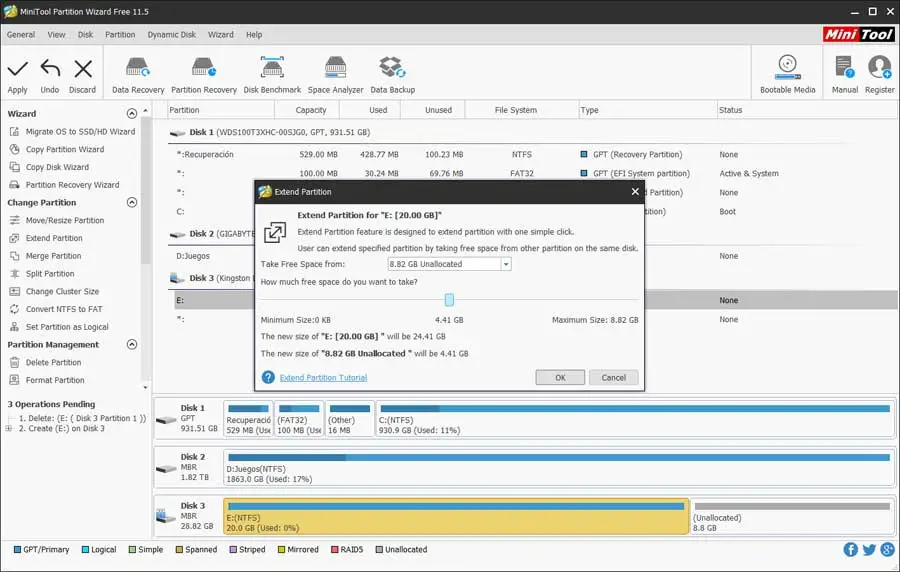Select Disk 3 MBR label in disk map
This screenshot has width=900, height=572.
(x=188, y=516)
